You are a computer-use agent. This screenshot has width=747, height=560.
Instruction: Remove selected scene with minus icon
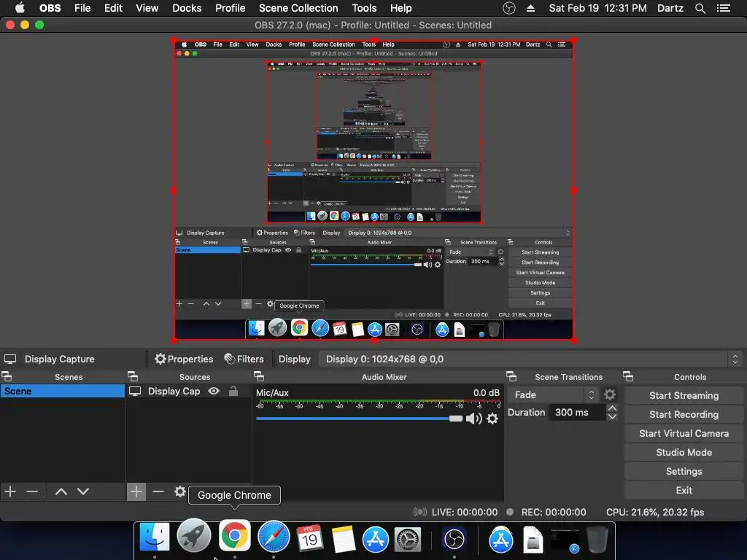(x=32, y=491)
